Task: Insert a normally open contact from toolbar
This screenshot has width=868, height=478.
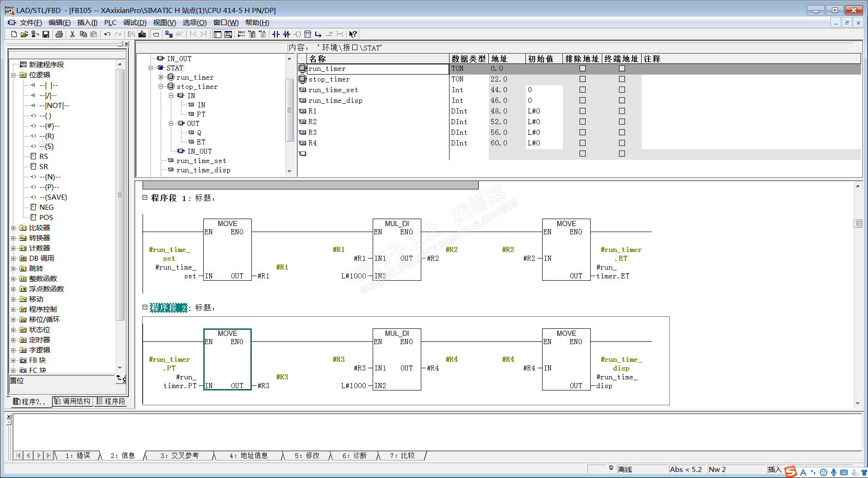Action: point(276,34)
